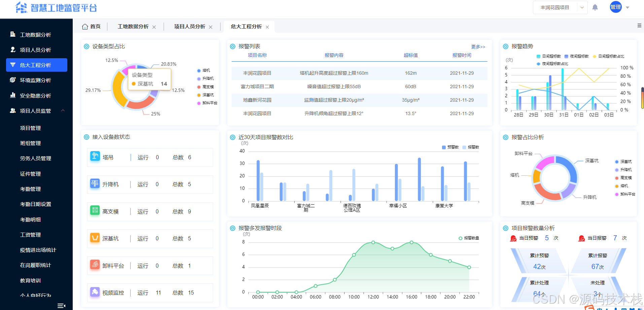This screenshot has width=644, height=310.
Task: Open 班组管理 in the sidebar
Action: click(30, 143)
